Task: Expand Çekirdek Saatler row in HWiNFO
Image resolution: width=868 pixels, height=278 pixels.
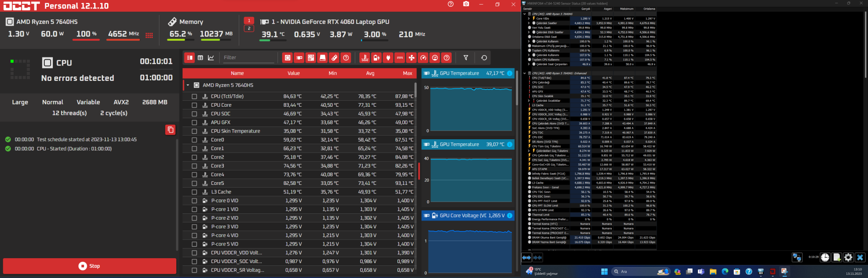Action: click(x=528, y=23)
